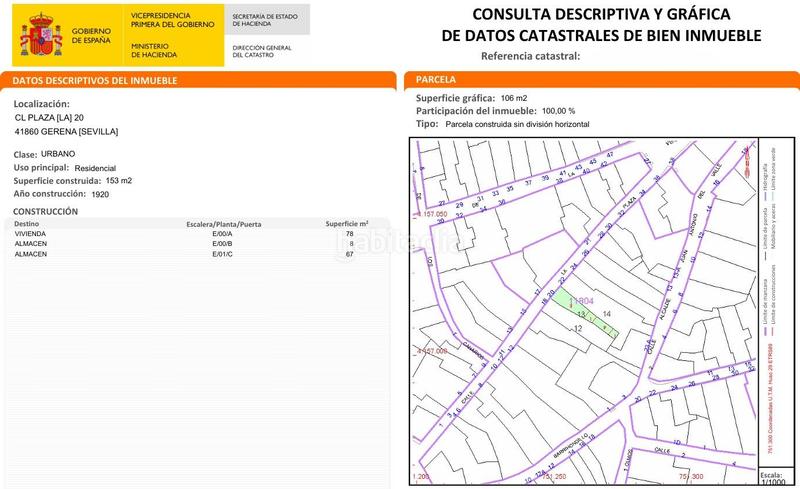This screenshot has height=489, width=800.
Task: Click the Referencia catastral label
Action: [530, 56]
